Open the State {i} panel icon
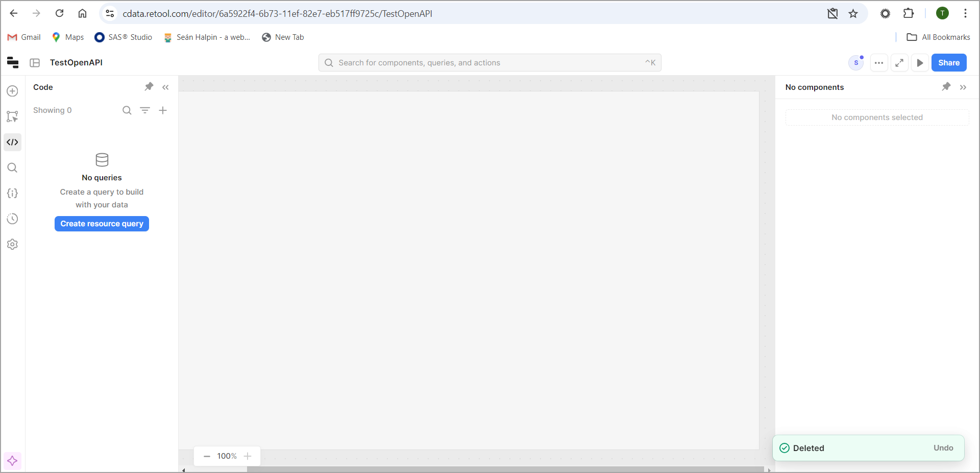This screenshot has width=980, height=473. tap(12, 194)
